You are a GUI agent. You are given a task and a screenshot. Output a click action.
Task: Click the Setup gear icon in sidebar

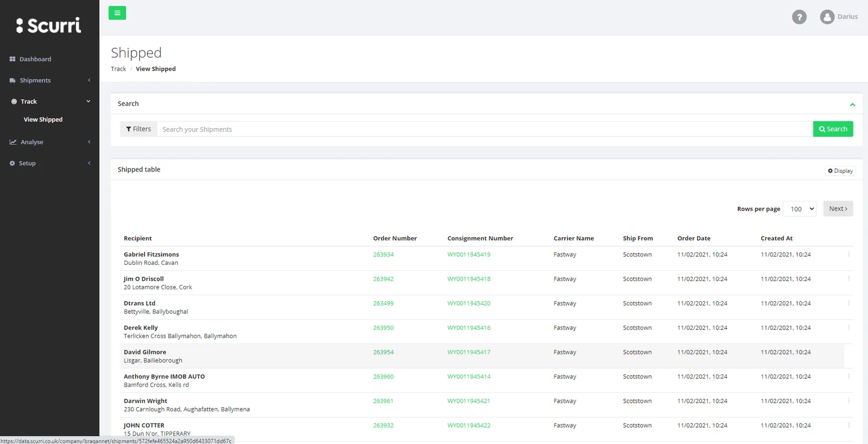coord(12,163)
